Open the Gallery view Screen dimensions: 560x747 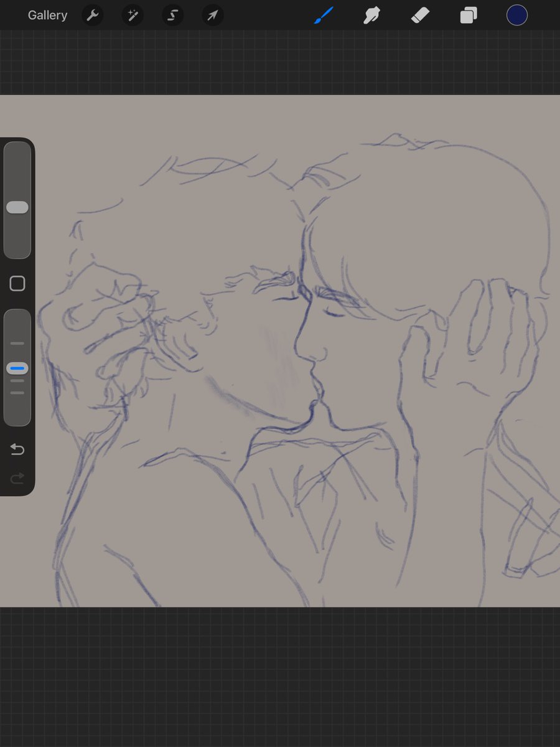pos(47,16)
